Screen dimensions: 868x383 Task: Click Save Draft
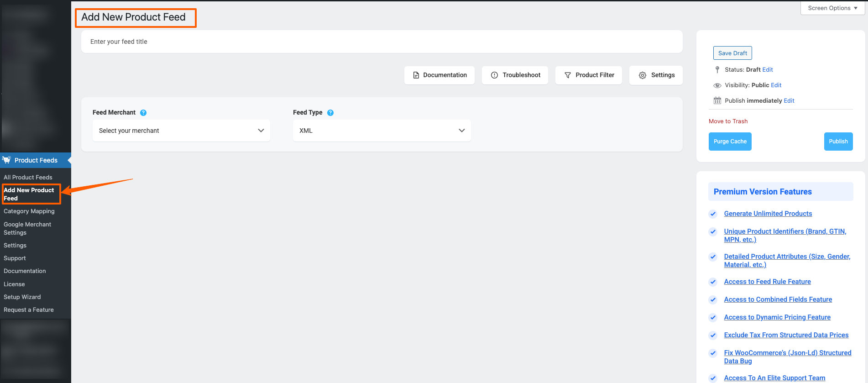(732, 53)
